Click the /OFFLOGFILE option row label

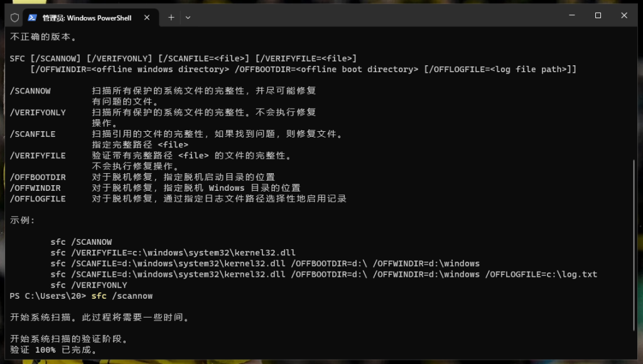coord(38,199)
